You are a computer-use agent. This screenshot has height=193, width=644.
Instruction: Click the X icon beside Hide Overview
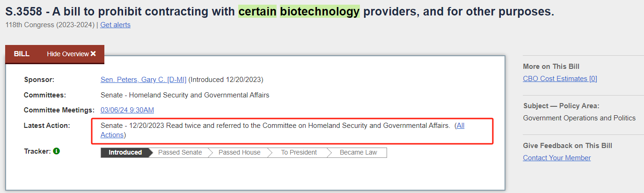click(x=93, y=54)
